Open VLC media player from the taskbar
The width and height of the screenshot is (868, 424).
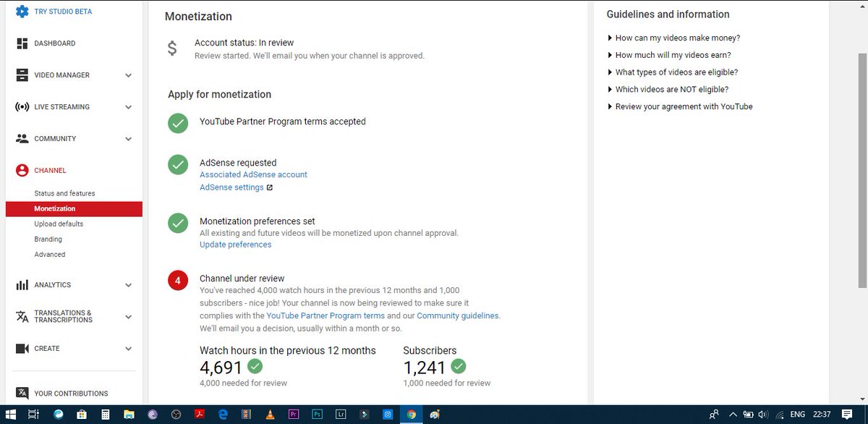270,415
